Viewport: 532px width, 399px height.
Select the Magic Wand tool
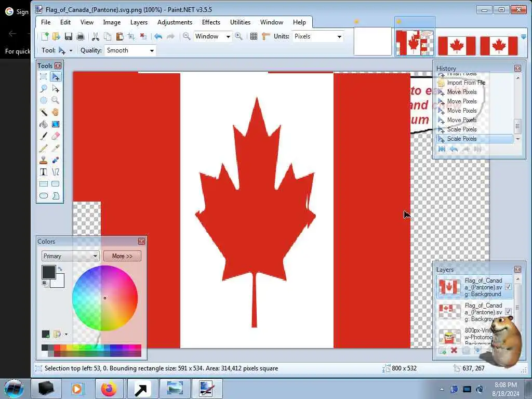[x=44, y=112]
